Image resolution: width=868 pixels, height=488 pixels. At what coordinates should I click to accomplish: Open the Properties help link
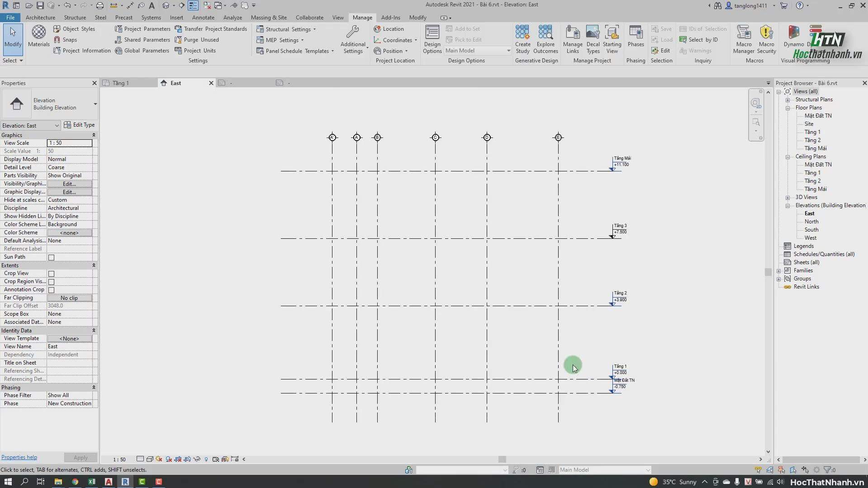click(19, 457)
